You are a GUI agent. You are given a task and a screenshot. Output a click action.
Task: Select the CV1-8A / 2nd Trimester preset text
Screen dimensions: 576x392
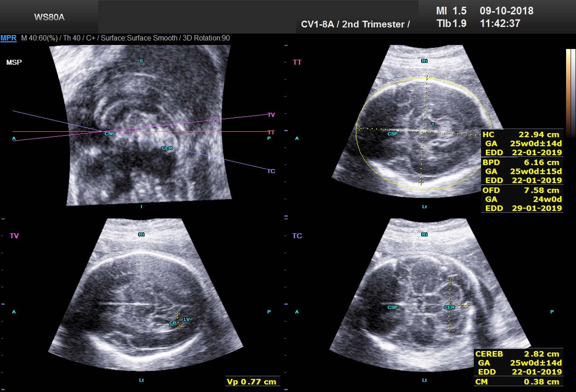pyautogui.click(x=355, y=24)
